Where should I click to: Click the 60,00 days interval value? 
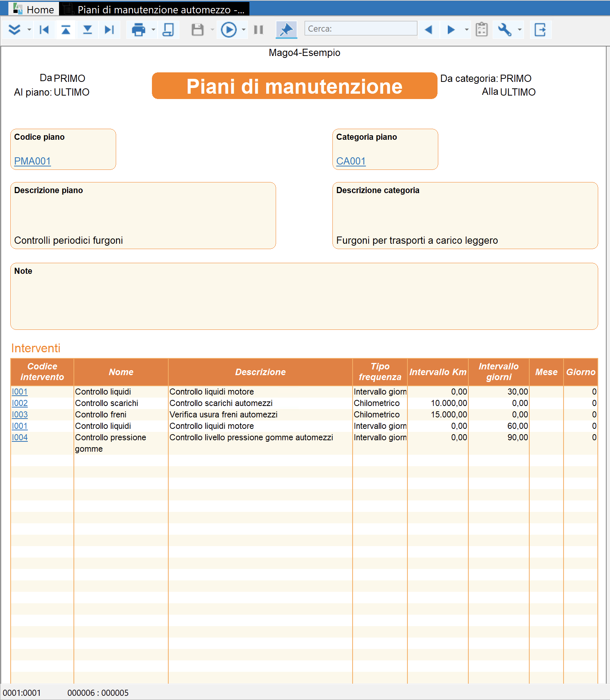517,426
